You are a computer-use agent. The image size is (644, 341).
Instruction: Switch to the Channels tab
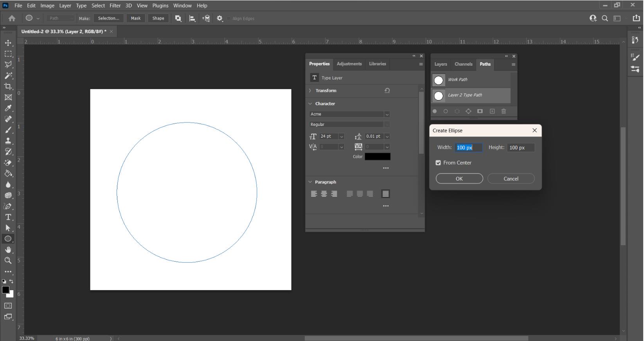click(x=463, y=64)
